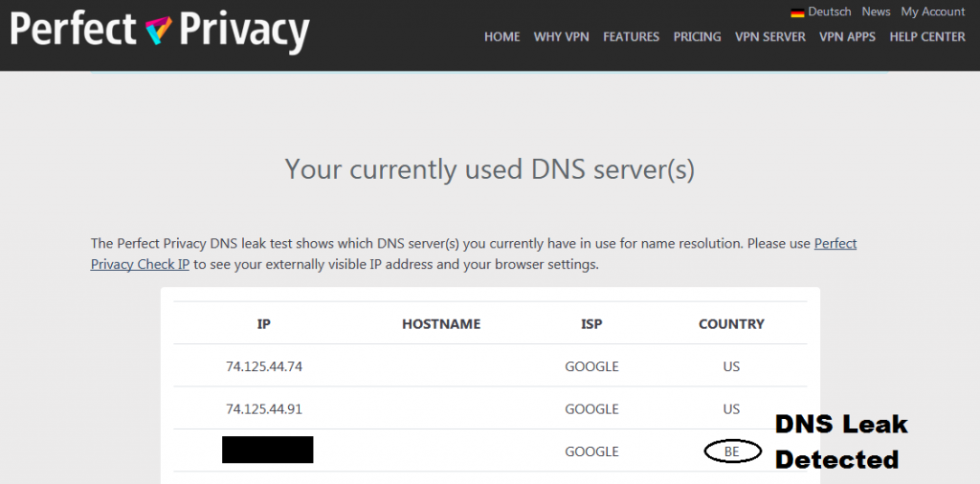980x484 pixels.
Task: Open the HOME menu item
Action: [x=501, y=37]
